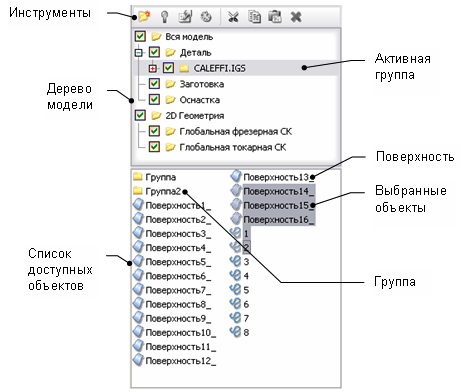Select Вся модель in model tree
The height and width of the screenshot is (392, 461).
[x=189, y=37]
